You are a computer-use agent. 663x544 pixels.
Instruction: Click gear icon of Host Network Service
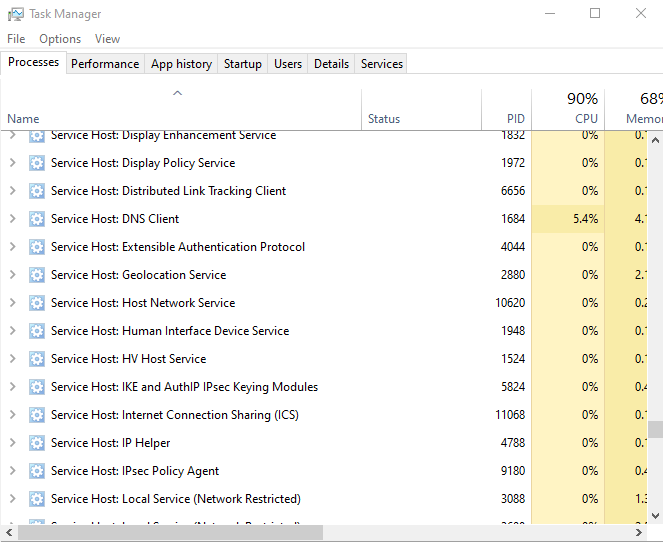37,303
